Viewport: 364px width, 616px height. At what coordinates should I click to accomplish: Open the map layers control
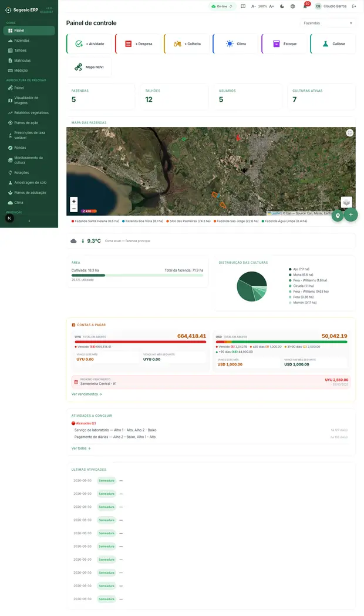(346, 202)
